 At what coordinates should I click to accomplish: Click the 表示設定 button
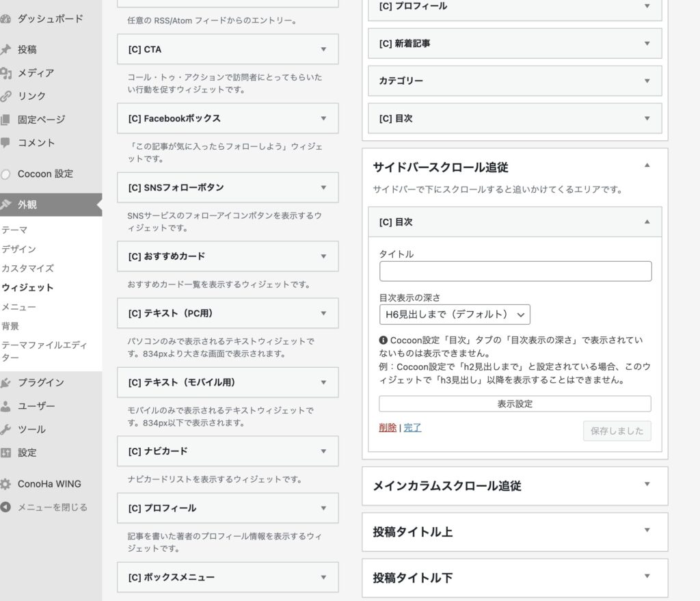tap(515, 404)
